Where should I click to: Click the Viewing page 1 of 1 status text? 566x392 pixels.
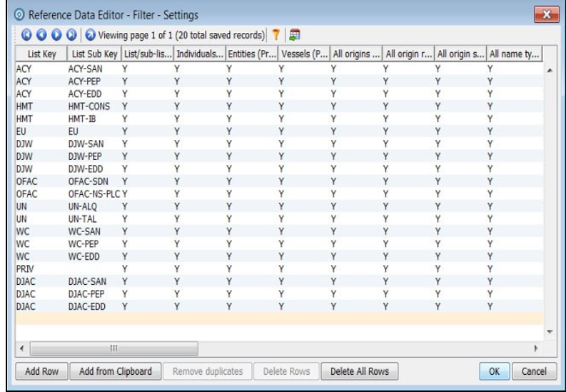coord(181,35)
